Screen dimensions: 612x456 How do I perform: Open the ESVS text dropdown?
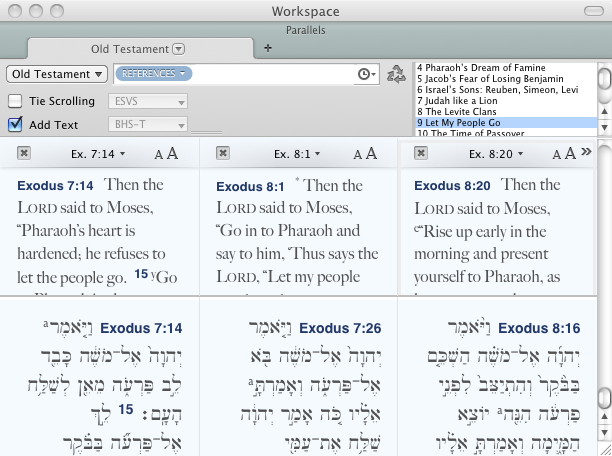point(147,101)
